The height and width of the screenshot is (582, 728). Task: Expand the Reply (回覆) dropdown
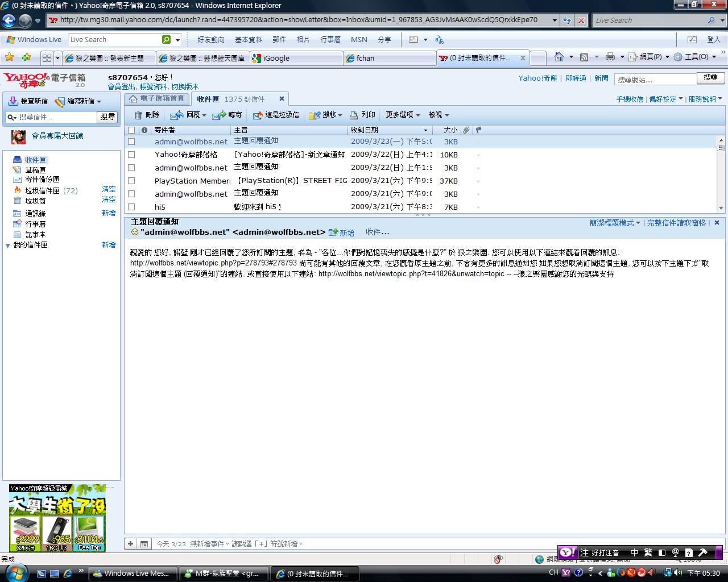[204, 115]
